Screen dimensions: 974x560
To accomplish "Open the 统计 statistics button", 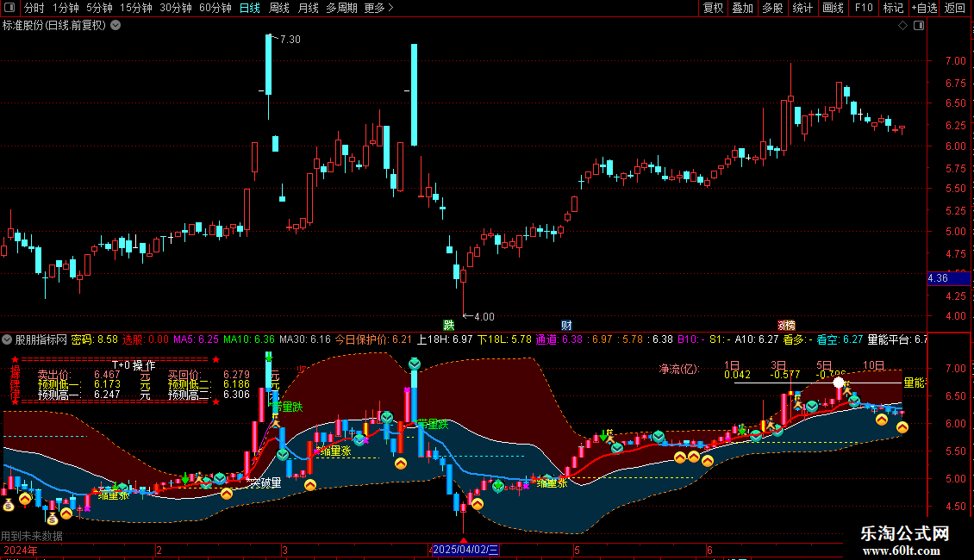I will (x=802, y=8).
